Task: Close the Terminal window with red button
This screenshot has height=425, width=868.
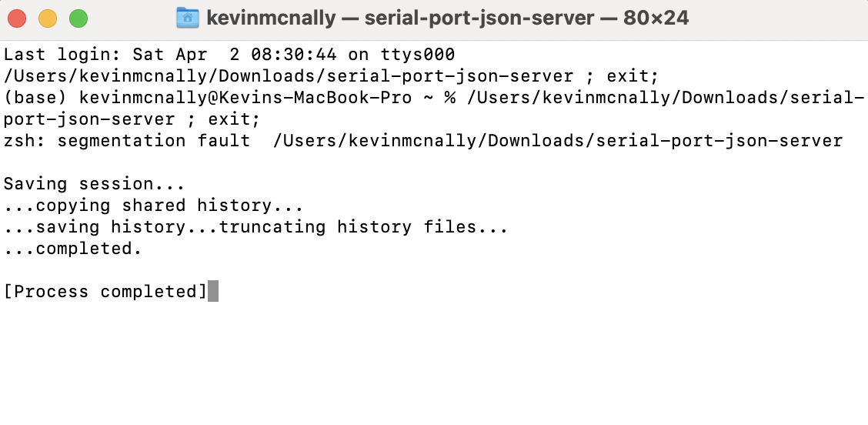Action: click(17, 18)
